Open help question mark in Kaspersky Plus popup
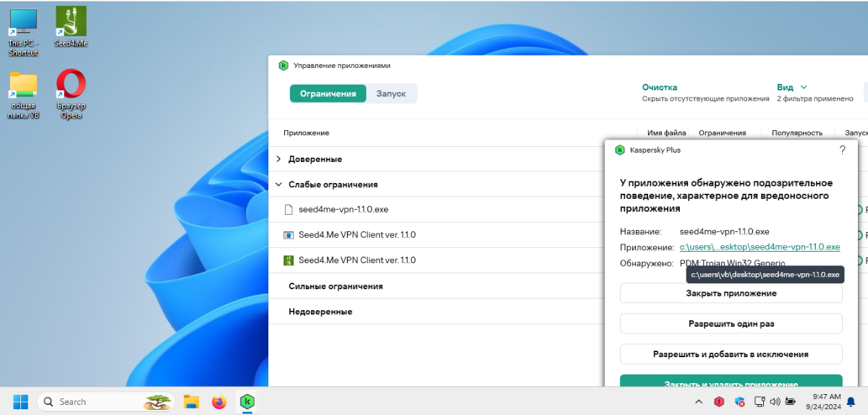868x415 pixels. pos(842,150)
